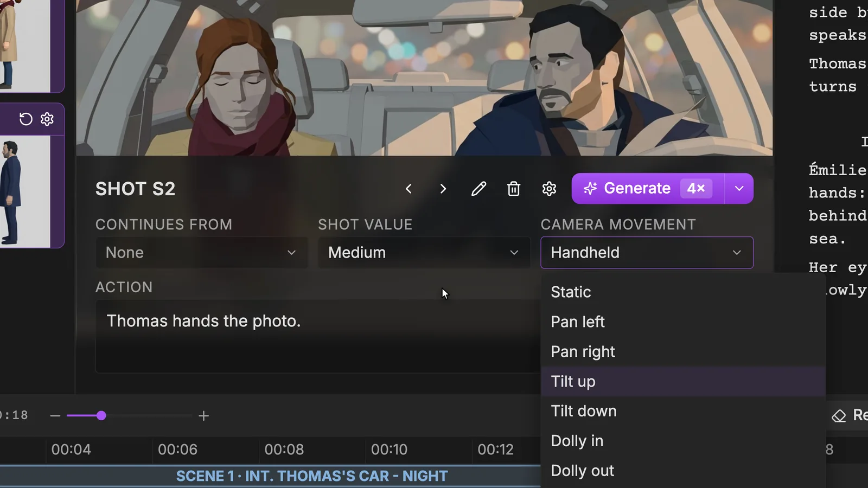Viewport: 868px width, 488px height.
Task: Click the 00:08 timeline label
Action: click(x=284, y=450)
